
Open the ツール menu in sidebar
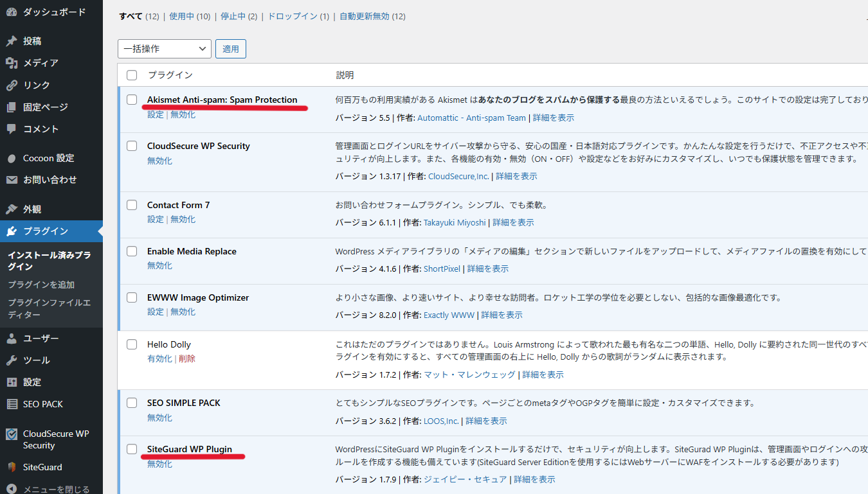(51, 360)
